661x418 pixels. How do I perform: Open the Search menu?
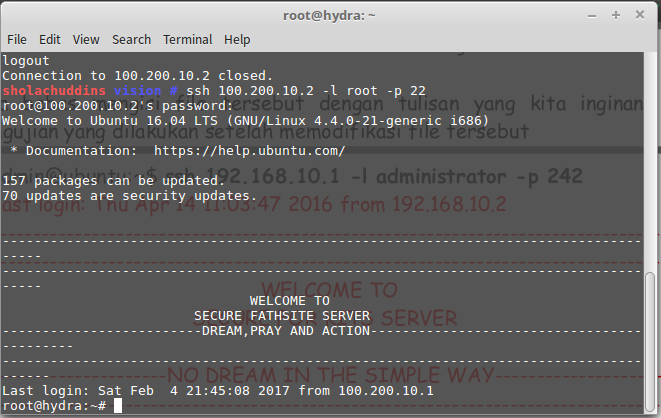pyautogui.click(x=132, y=40)
